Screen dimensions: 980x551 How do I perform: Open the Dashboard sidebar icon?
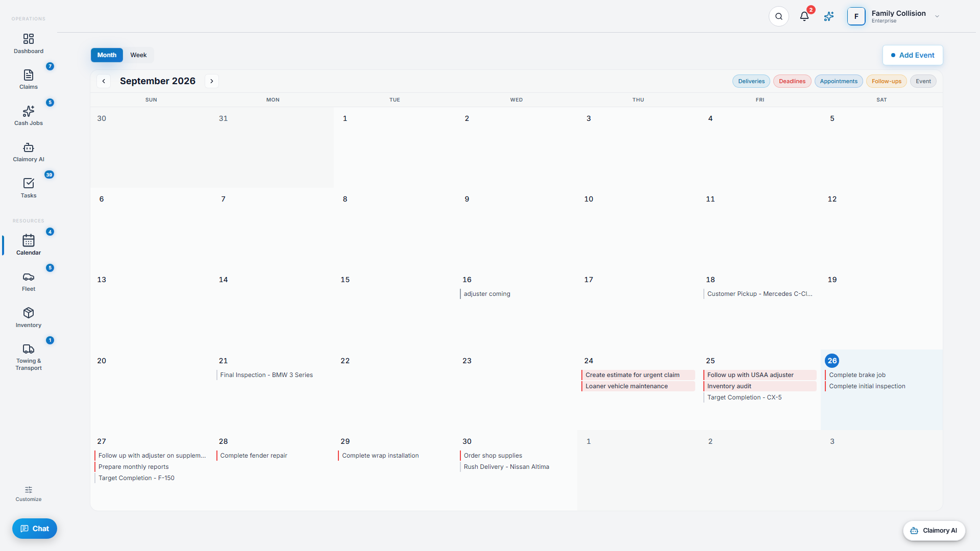29,39
